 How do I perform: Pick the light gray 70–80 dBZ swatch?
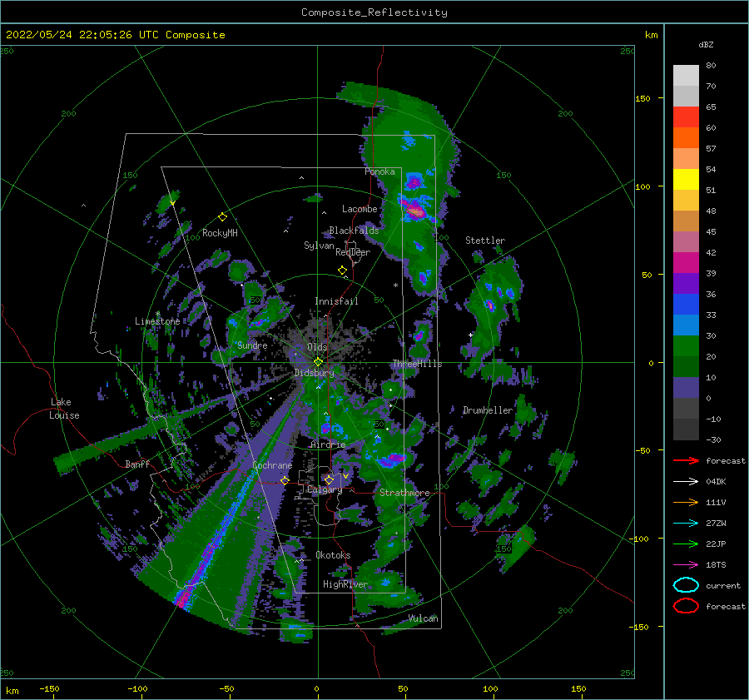[686, 76]
